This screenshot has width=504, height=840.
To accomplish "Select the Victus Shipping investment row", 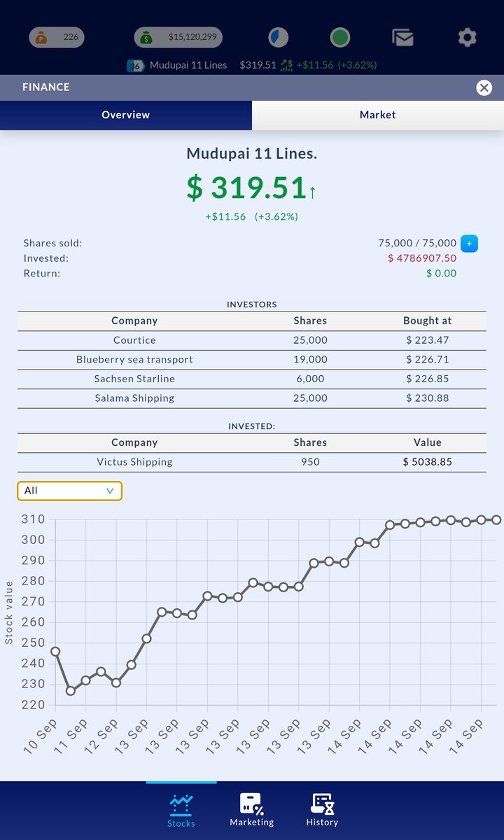I will (x=252, y=462).
